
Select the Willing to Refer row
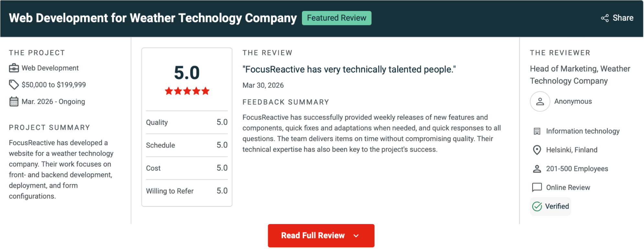coord(187,191)
